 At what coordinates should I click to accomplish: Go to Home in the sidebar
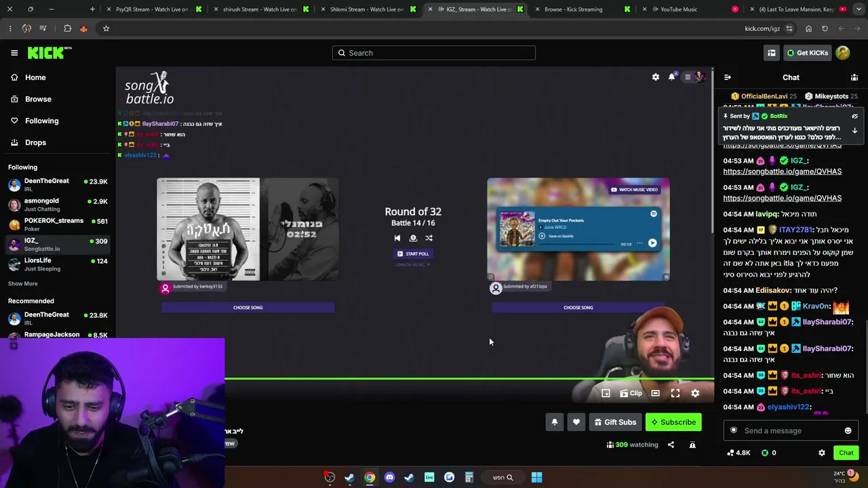35,77
